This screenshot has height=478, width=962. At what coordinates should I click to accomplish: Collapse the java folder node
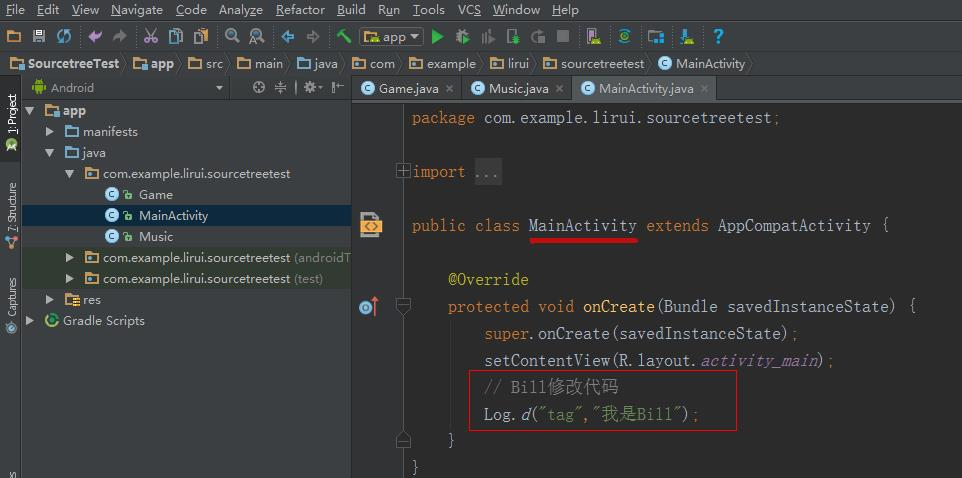point(50,153)
